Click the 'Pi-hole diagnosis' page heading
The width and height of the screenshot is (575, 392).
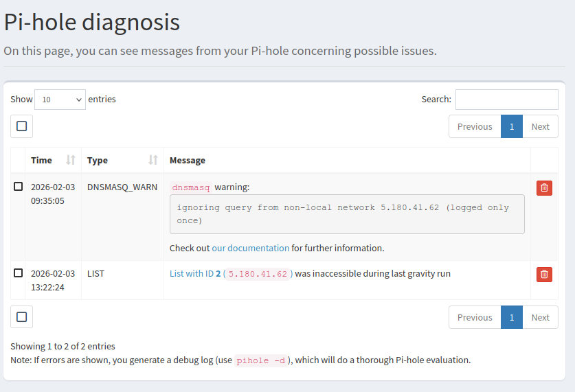91,22
